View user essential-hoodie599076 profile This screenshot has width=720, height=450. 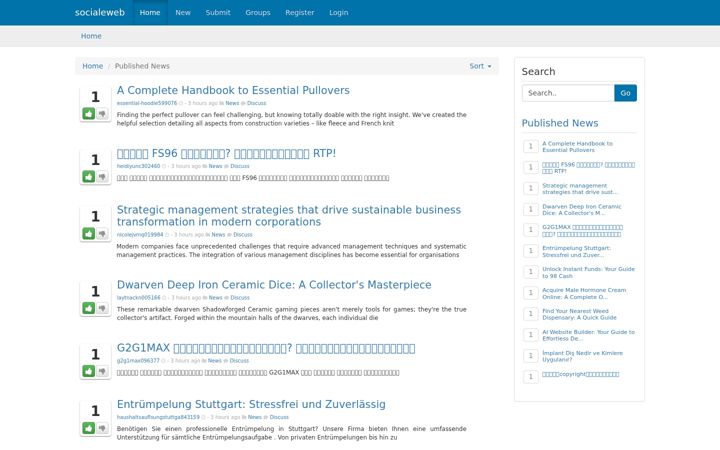click(x=146, y=103)
